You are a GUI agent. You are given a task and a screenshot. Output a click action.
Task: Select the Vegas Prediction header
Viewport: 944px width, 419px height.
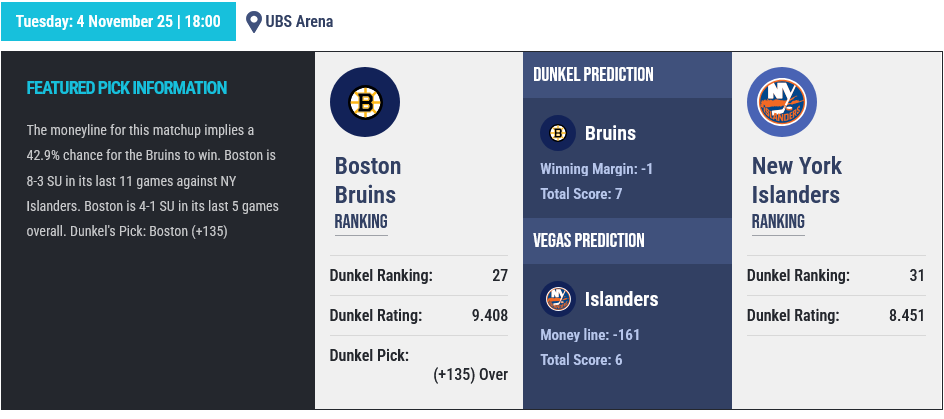coord(588,241)
